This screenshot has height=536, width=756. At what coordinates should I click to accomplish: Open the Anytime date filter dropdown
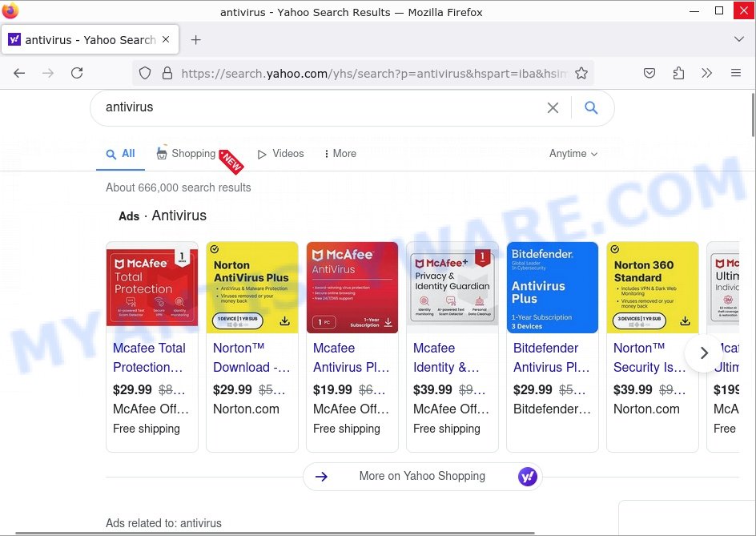(x=573, y=154)
